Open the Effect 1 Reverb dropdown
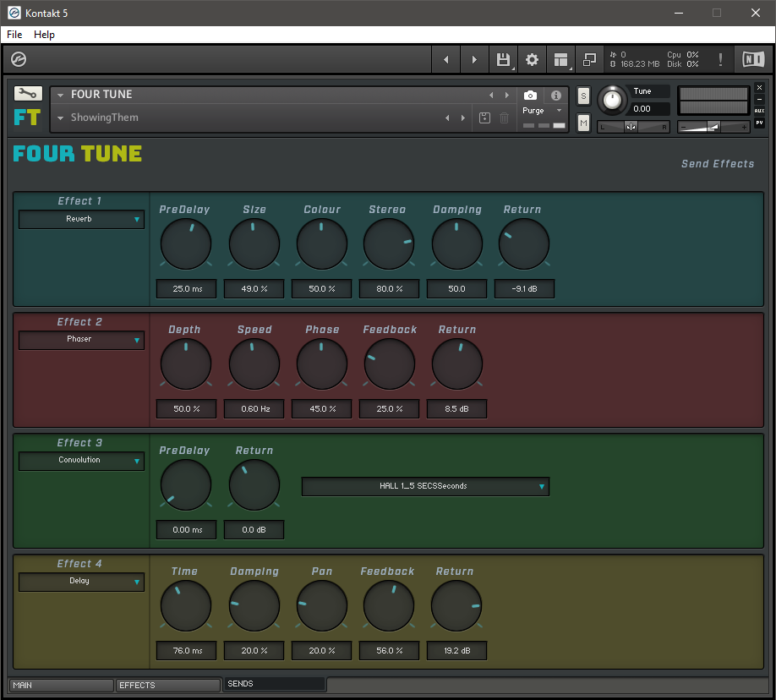Screen dimensions: 776x700 (x=81, y=220)
